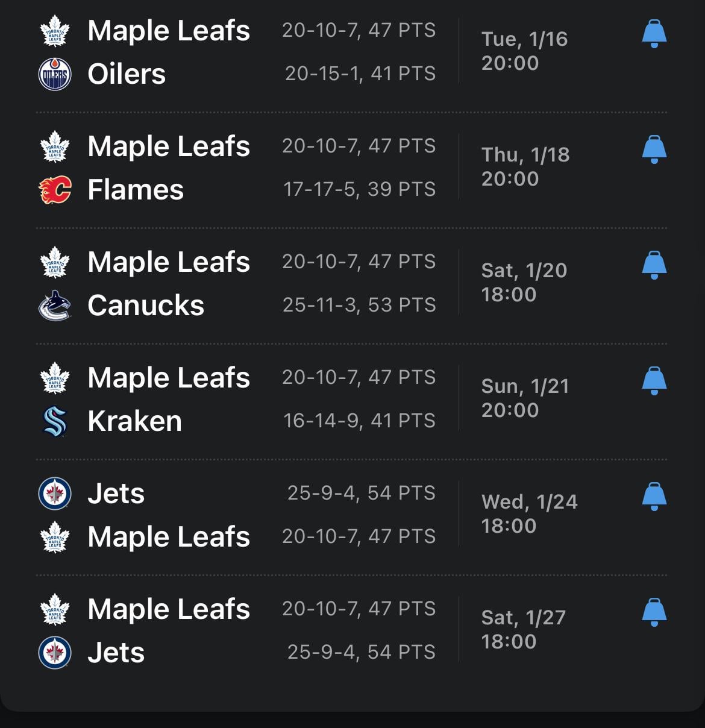
Task: Click Jets logo in Sat 1/27 game
Action: click(x=55, y=653)
